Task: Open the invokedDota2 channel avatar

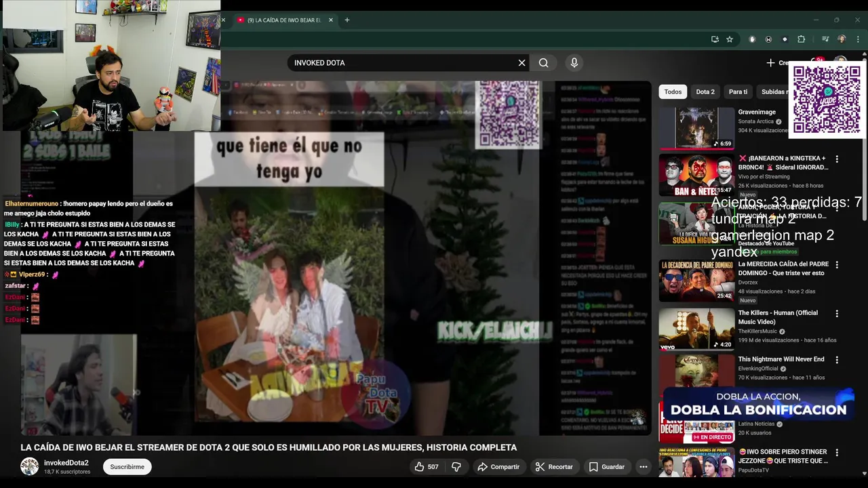Action: coord(29,466)
